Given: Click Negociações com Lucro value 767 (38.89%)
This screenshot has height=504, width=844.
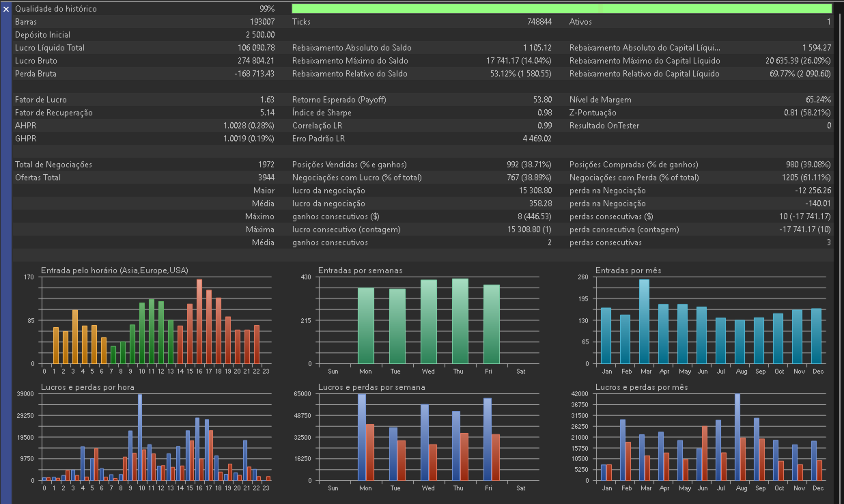Looking at the screenshot, I should click(x=529, y=178).
